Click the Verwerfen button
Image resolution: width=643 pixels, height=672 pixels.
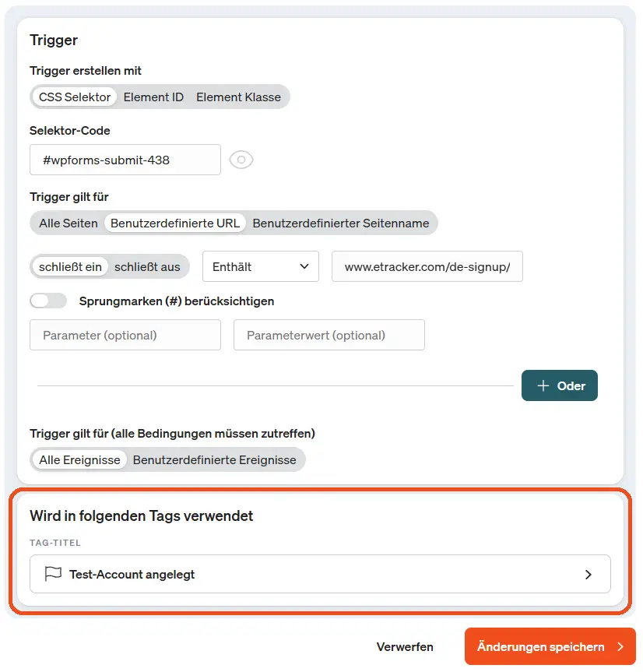[405, 646]
